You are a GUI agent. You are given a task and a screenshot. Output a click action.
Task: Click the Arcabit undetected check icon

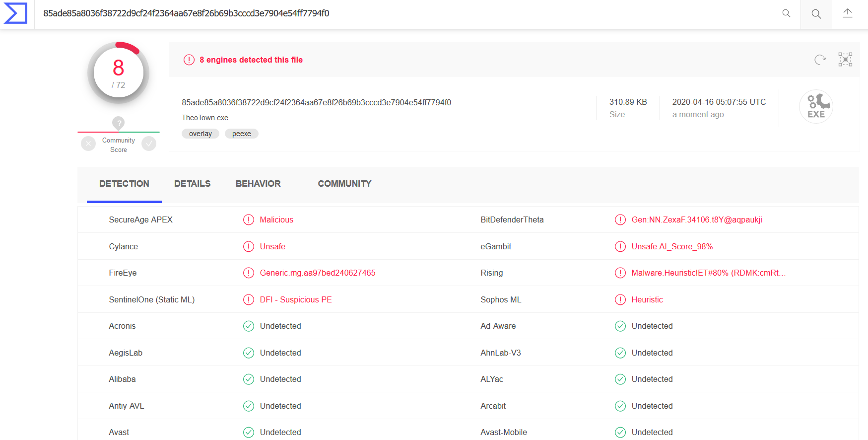[x=620, y=406]
